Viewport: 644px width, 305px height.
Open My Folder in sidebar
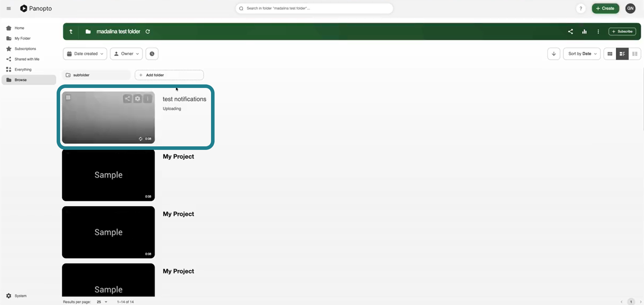29,38
